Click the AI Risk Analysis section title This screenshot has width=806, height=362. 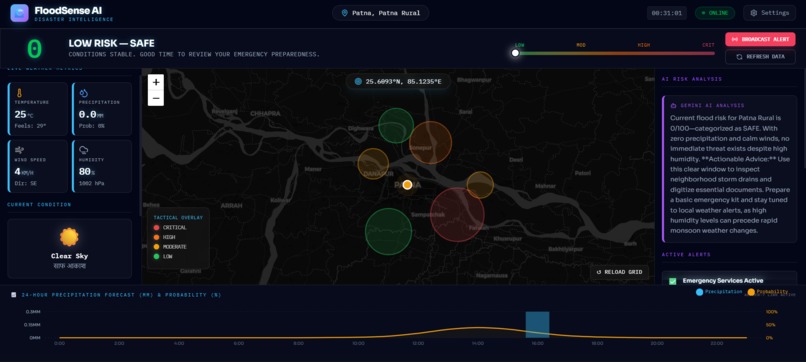(691, 79)
